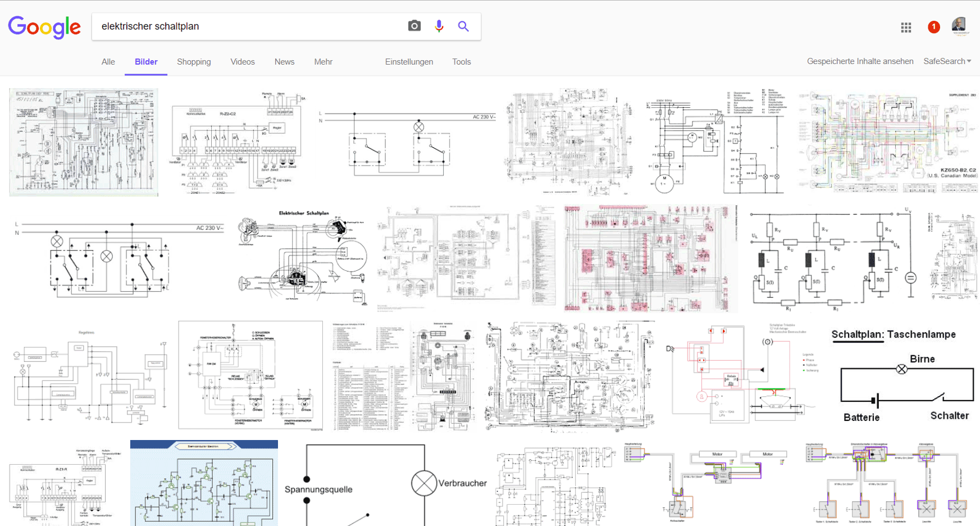Image resolution: width=980 pixels, height=526 pixels.
Task: Switch to the News tab
Action: pyautogui.click(x=284, y=62)
